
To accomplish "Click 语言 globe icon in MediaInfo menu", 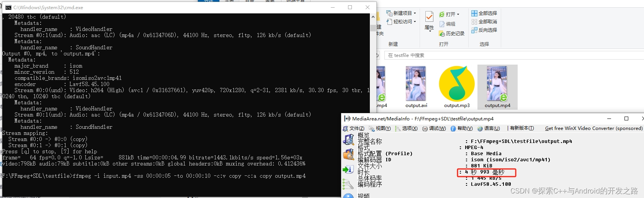I will click(x=480, y=128).
